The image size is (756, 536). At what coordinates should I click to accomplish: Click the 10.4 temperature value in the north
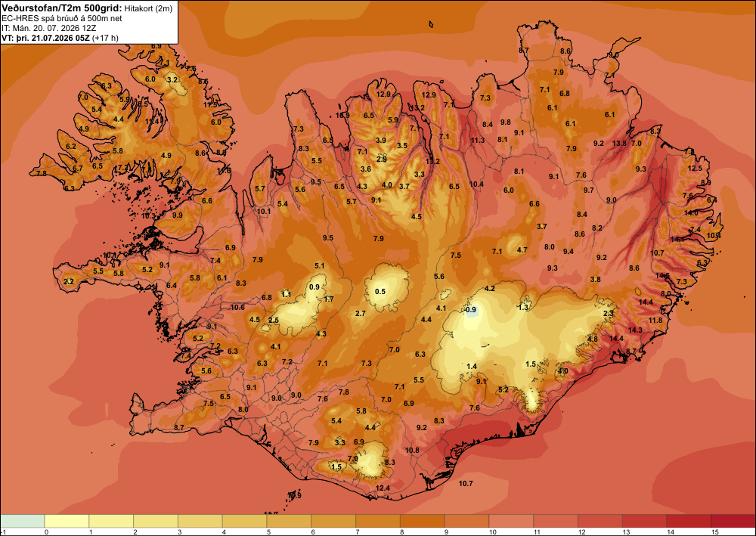476,184
